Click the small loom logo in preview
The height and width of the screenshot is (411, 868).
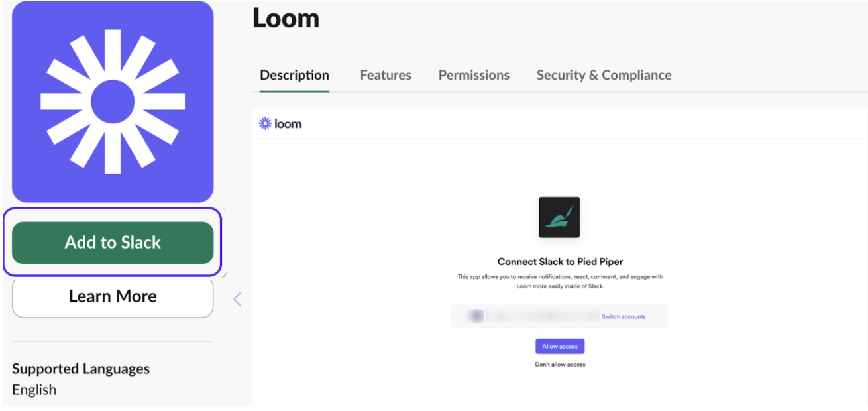[280, 123]
